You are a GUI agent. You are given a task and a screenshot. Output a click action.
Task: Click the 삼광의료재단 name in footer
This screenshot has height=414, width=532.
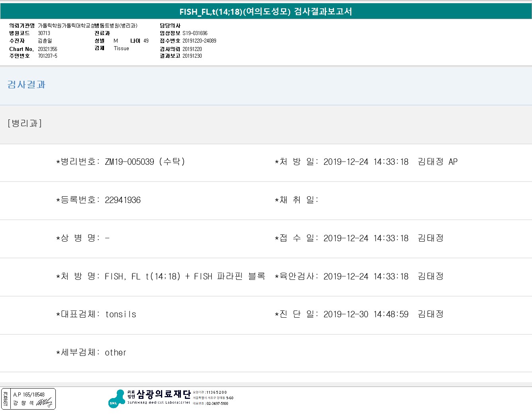coord(164,394)
